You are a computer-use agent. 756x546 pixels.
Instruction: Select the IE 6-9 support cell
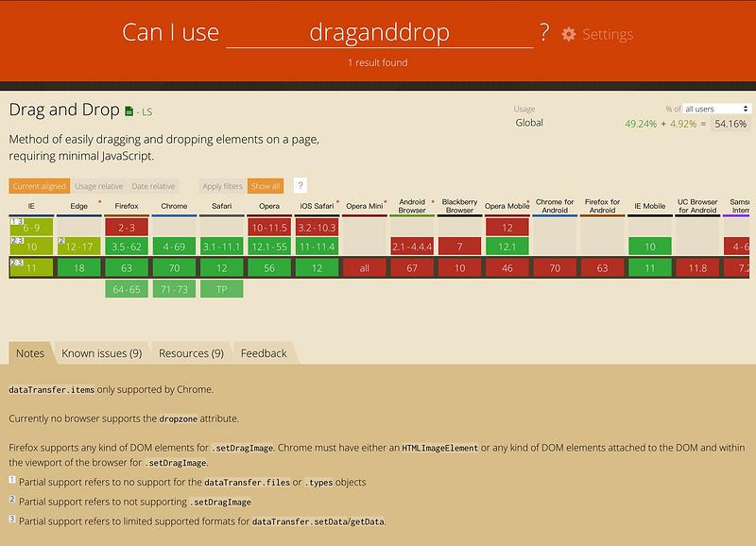tap(31, 227)
